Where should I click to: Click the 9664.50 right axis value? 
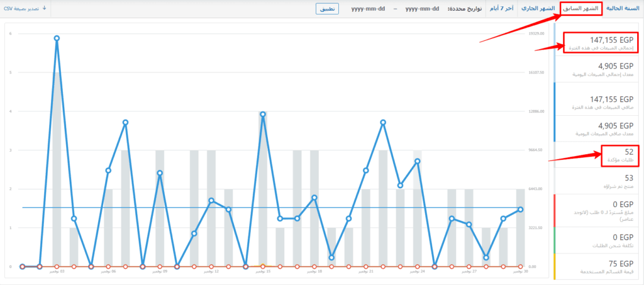tap(536, 150)
